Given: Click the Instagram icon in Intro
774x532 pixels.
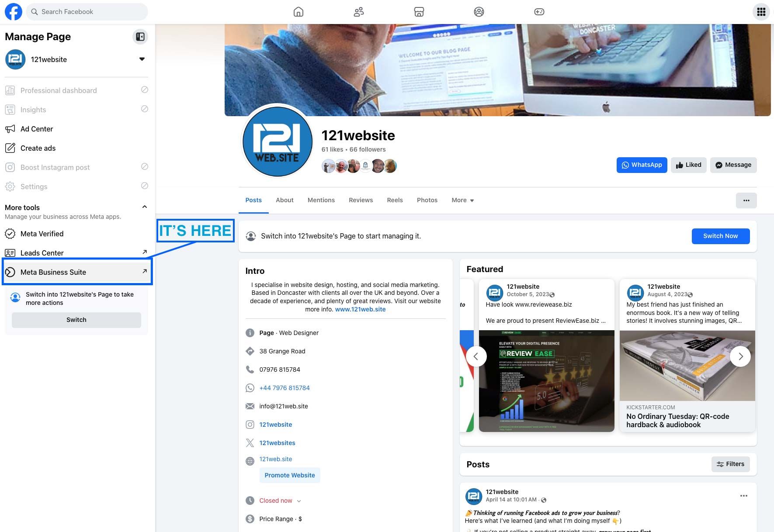Looking at the screenshot, I should pyautogui.click(x=250, y=425).
